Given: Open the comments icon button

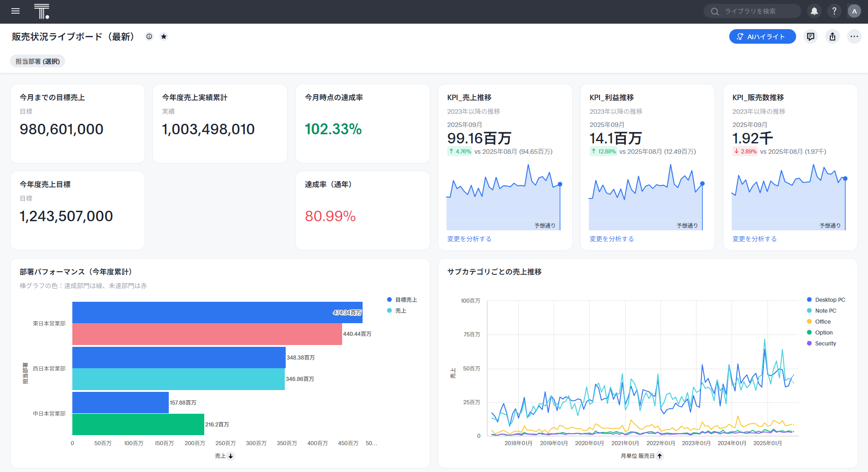Looking at the screenshot, I should point(811,36).
